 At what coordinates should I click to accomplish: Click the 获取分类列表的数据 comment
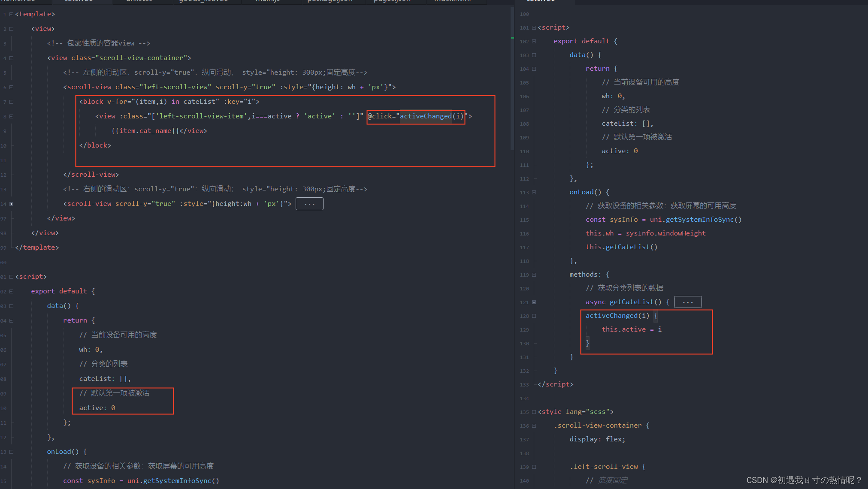click(x=625, y=288)
